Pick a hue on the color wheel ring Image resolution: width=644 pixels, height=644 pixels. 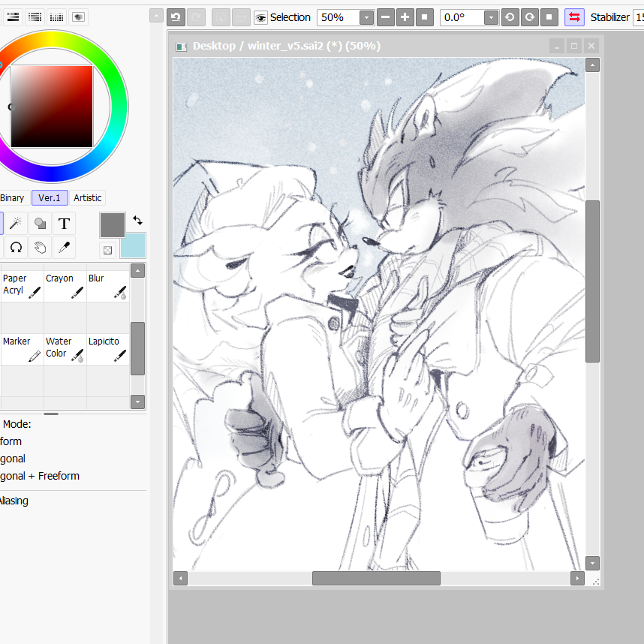[119, 107]
